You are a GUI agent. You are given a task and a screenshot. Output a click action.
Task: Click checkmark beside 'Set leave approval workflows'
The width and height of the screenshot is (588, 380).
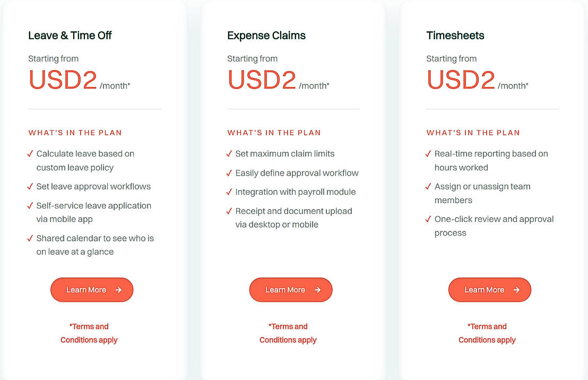point(30,187)
